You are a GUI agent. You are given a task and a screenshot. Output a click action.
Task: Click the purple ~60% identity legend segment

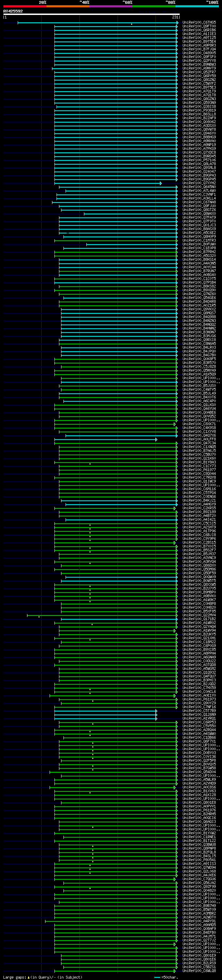[111, 6]
